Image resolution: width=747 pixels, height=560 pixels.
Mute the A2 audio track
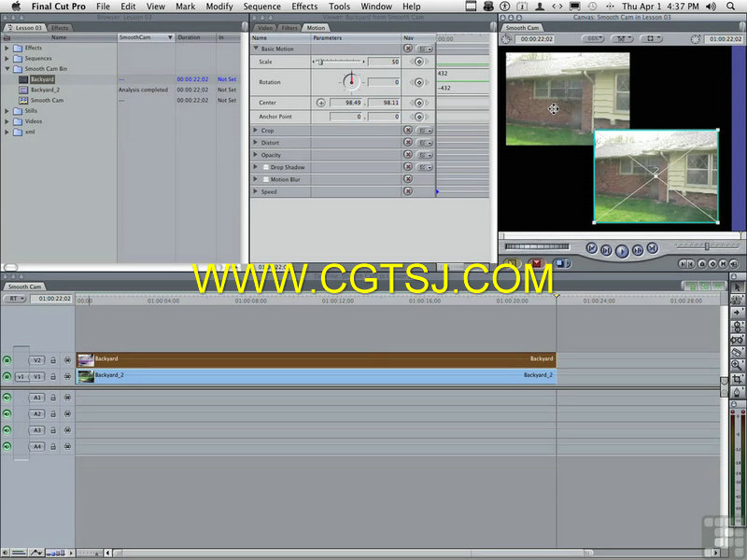(x=7, y=413)
